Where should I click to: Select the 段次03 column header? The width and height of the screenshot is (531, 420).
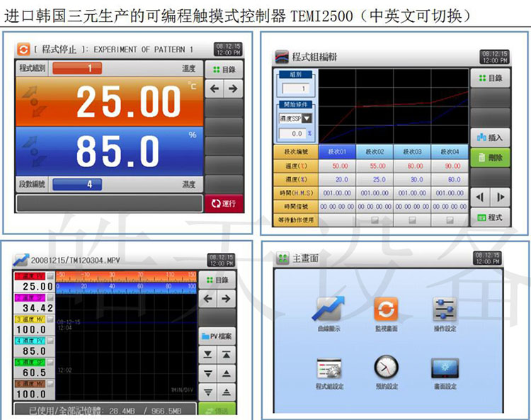(x=412, y=152)
